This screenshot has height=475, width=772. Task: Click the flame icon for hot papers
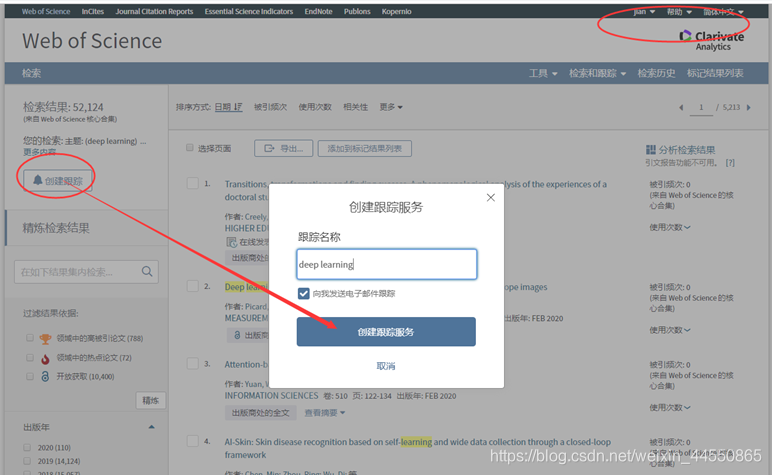pyautogui.click(x=45, y=358)
